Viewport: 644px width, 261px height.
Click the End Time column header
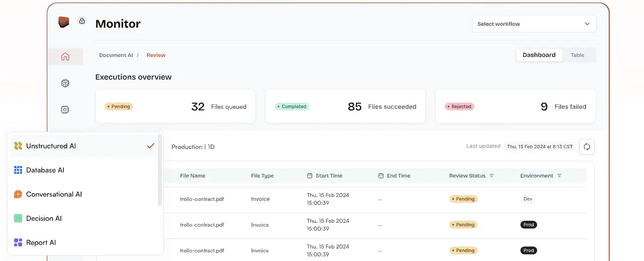coord(399,176)
